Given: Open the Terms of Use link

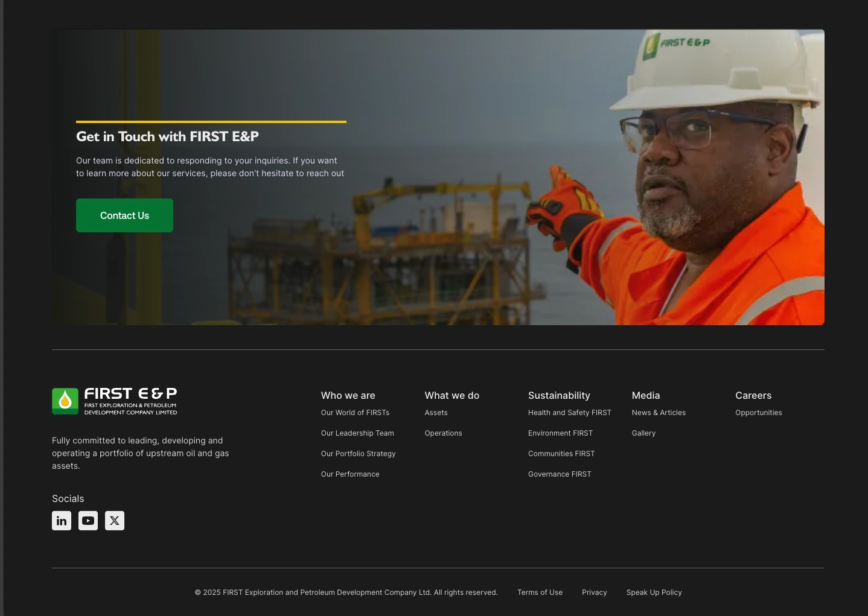Looking at the screenshot, I should pyautogui.click(x=540, y=592).
